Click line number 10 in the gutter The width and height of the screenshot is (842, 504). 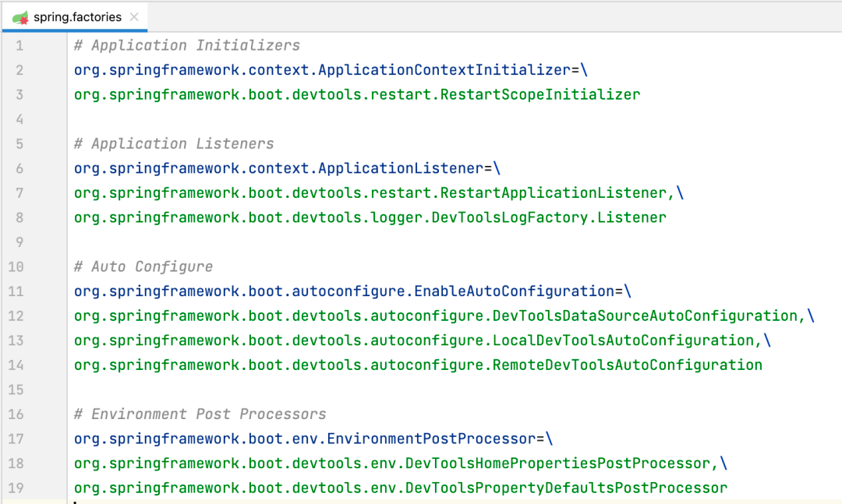[x=16, y=266]
